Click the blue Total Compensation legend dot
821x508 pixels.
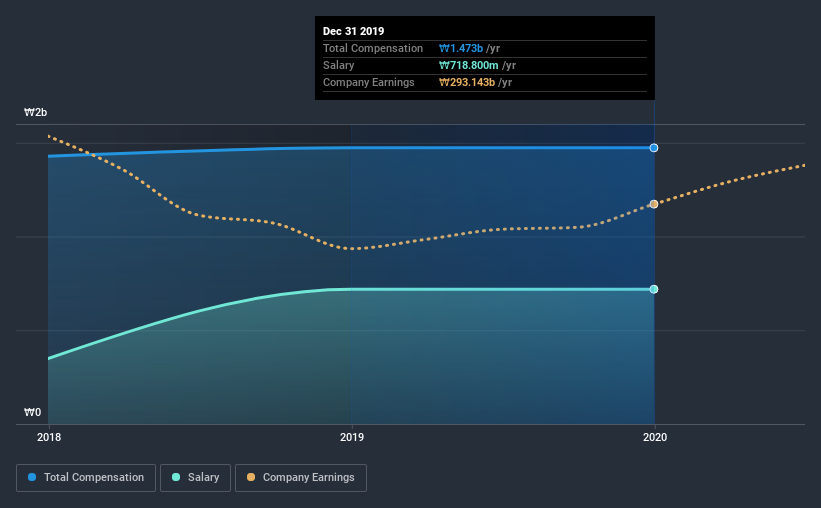coord(32,477)
